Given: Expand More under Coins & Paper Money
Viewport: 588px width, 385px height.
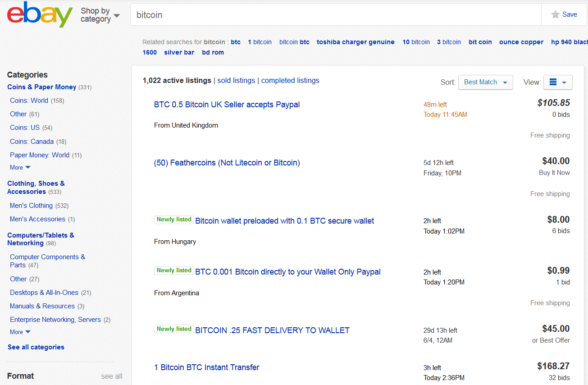Looking at the screenshot, I should [20, 167].
